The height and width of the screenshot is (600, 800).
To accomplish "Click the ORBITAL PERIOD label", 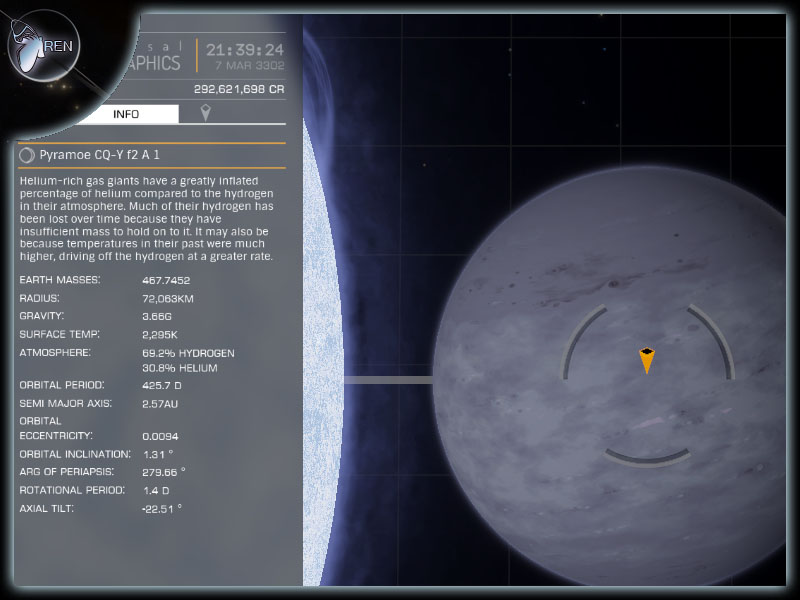I will [62, 385].
